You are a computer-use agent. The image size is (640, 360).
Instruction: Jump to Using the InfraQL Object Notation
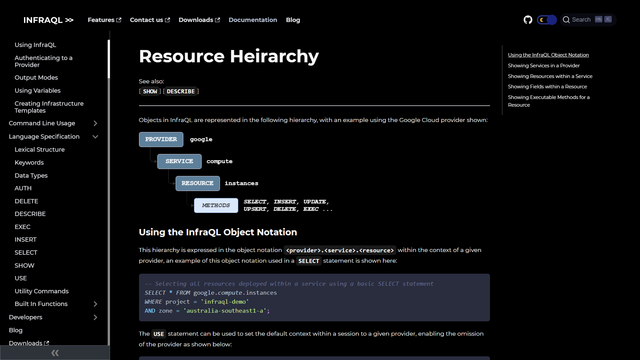tap(548, 55)
